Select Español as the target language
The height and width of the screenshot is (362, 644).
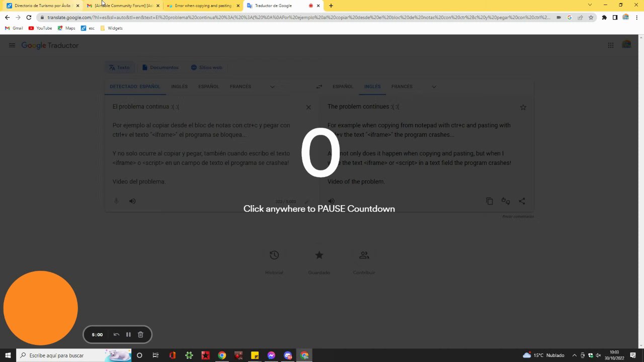[343, 86]
